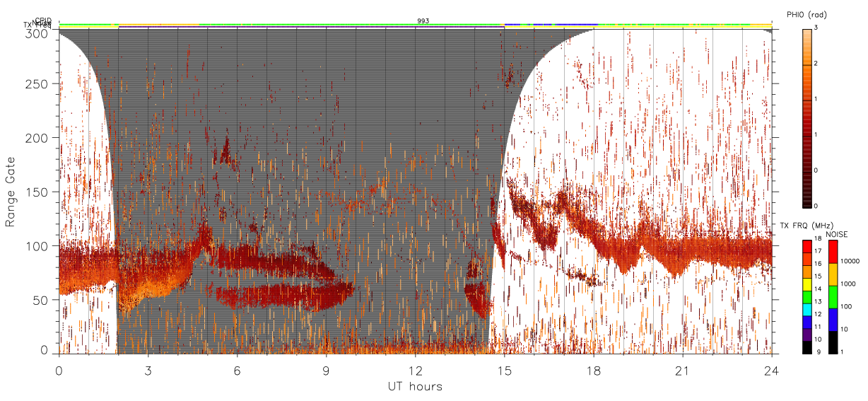Select the blue 11–12 MHz TX FRQ swatch

point(807,322)
